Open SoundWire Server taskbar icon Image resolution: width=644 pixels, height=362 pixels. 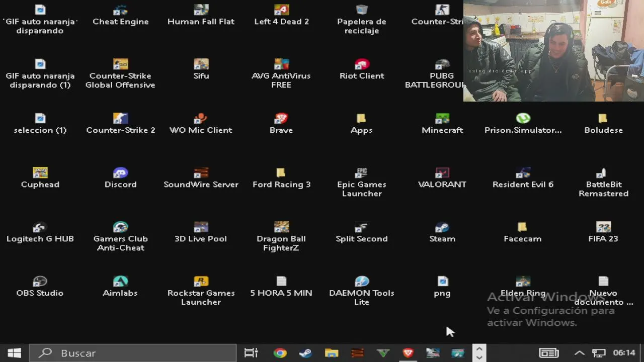pyautogui.click(x=357, y=353)
